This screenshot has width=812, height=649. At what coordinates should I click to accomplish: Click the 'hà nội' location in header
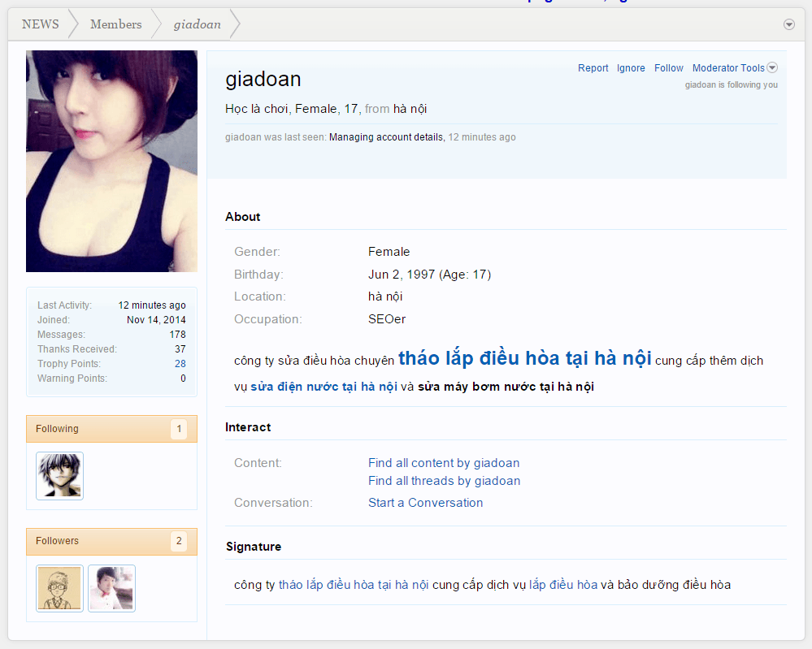click(x=410, y=109)
